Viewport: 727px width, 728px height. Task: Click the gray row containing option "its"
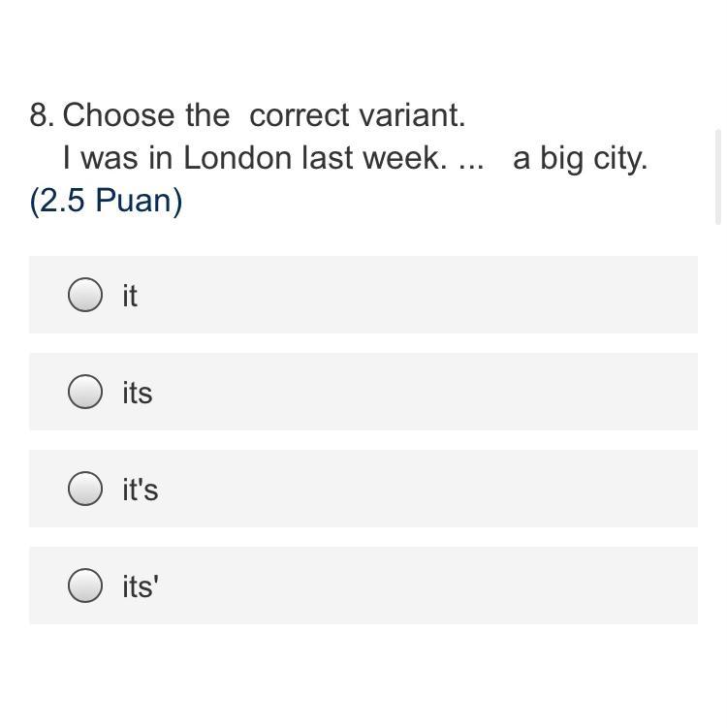point(363,392)
